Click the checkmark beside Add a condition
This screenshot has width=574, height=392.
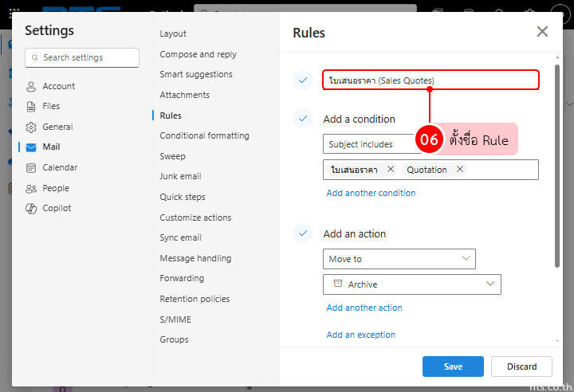302,119
